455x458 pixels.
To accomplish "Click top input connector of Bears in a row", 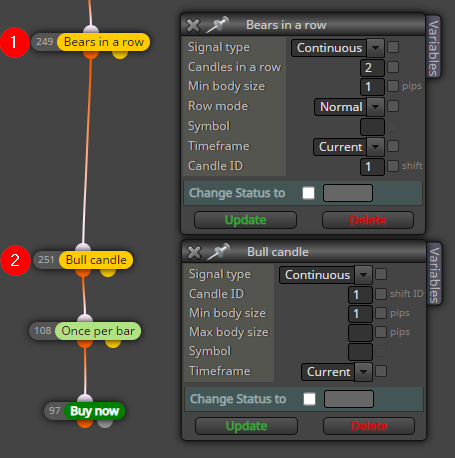I will coord(91,29).
